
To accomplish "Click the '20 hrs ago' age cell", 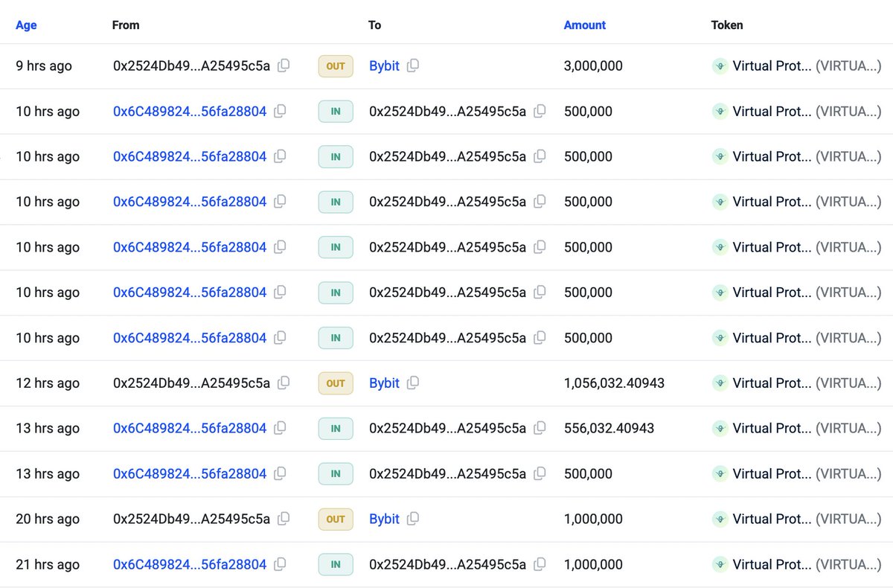I will click(48, 519).
